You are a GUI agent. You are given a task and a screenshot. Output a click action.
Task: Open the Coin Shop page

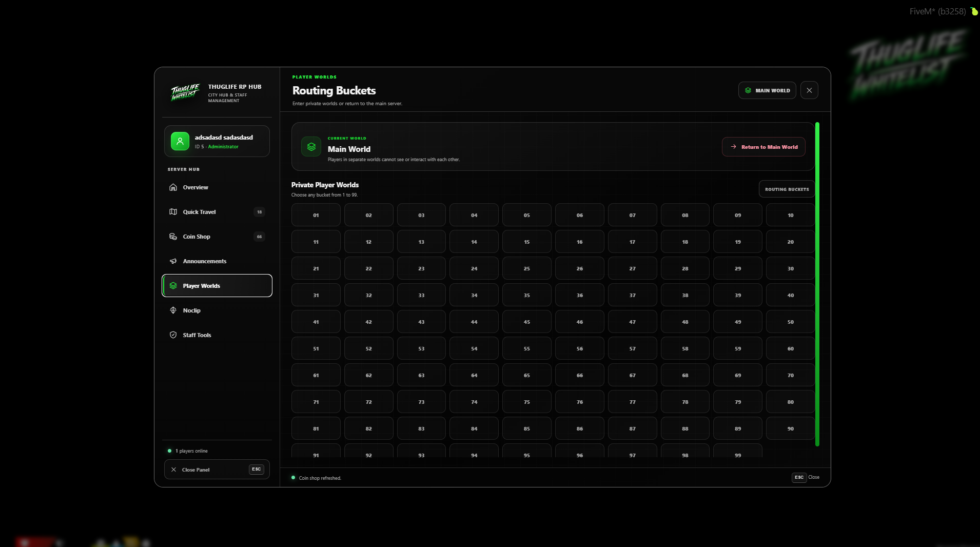point(217,237)
